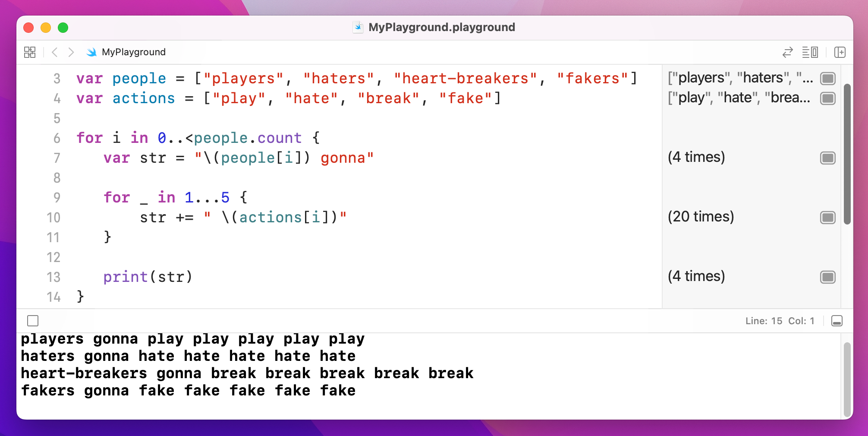Select MyPlayground in the breadcrumb bar
The height and width of the screenshot is (436, 868).
(x=133, y=52)
